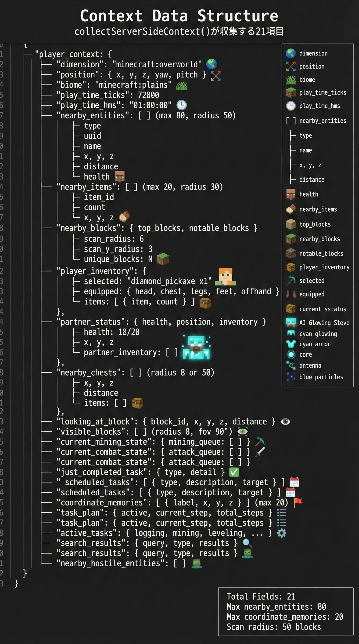Click the antenna icon in legend
The image size is (359, 644).
[x=291, y=366]
